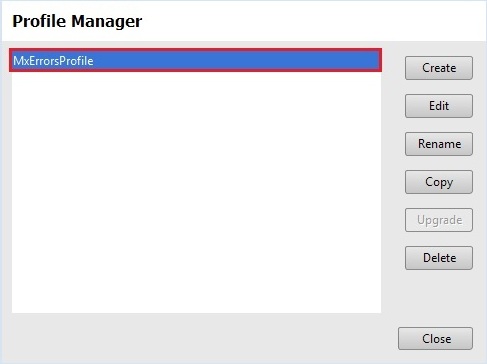Click the MxErrorsProfile text label
Screen dimensions: 487x364
click(53, 61)
